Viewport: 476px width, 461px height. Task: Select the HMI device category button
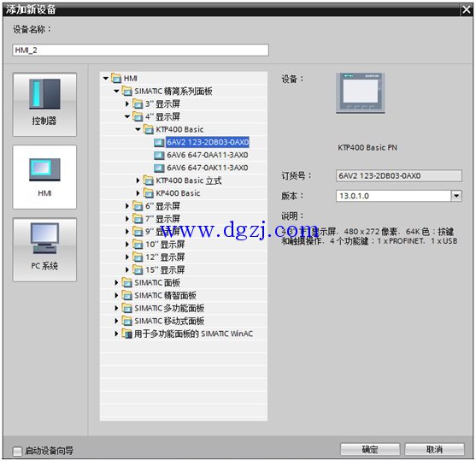click(44, 177)
